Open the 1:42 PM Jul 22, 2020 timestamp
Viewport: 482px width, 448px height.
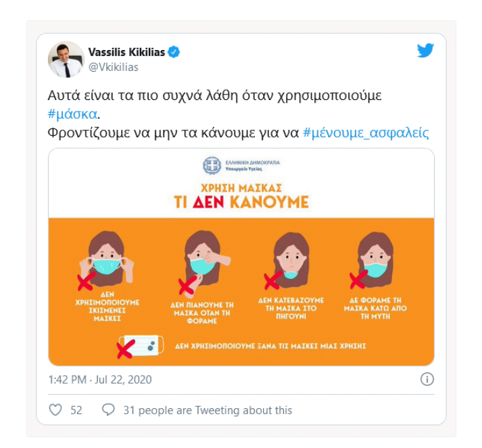tap(100, 380)
